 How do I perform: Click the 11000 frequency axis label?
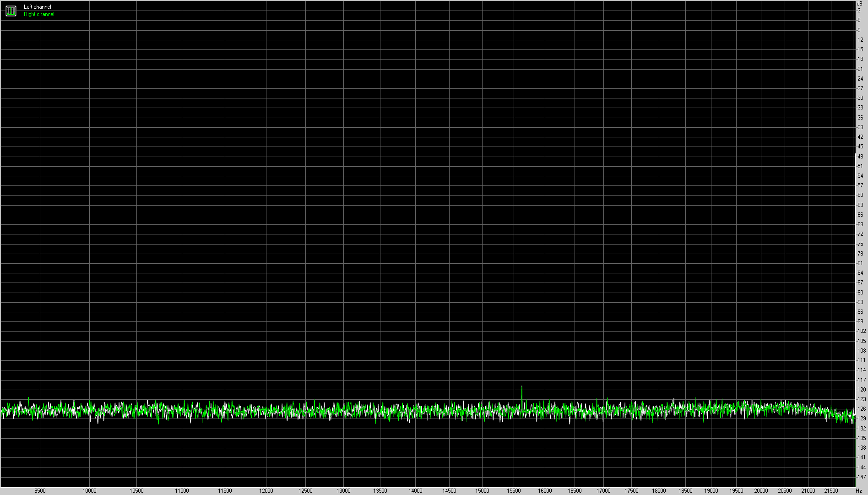182,491
